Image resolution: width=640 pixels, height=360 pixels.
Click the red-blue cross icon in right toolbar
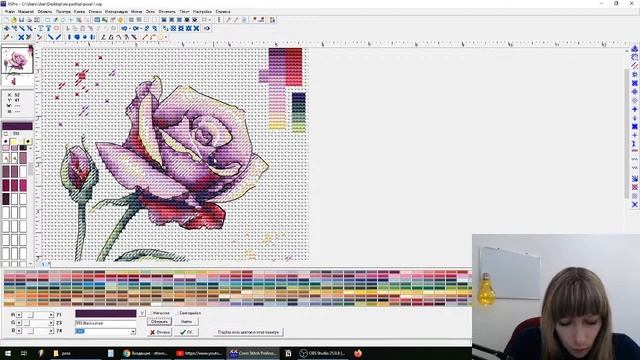[635, 187]
